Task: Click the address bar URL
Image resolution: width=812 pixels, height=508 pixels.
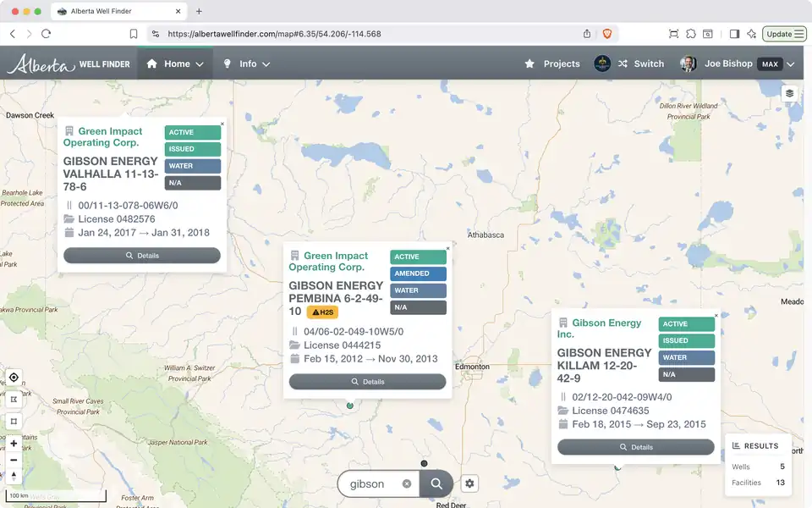Action: pyautogui.click(x=274, y=34)
